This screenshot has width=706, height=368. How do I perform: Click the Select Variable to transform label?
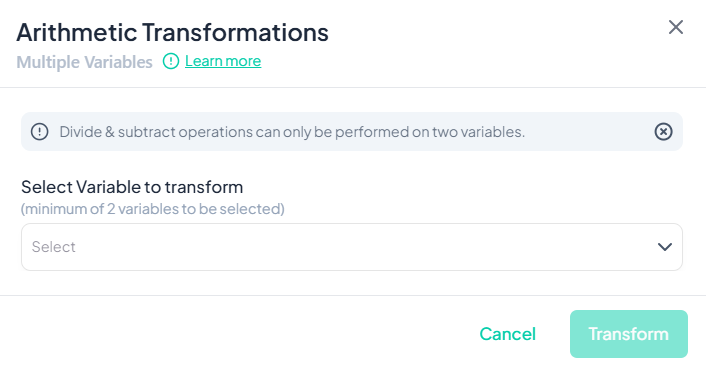coord(132,187)
